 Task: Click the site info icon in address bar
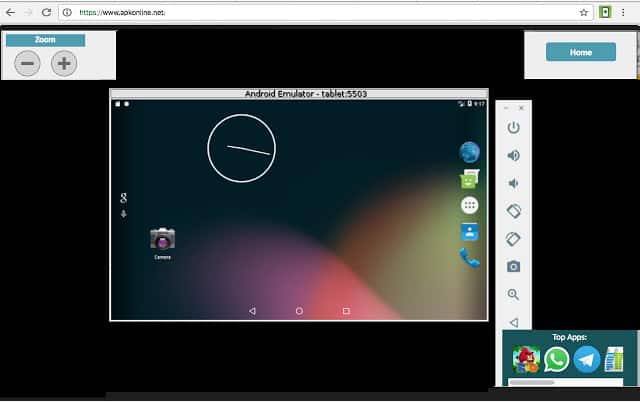[x=67, y=13]
